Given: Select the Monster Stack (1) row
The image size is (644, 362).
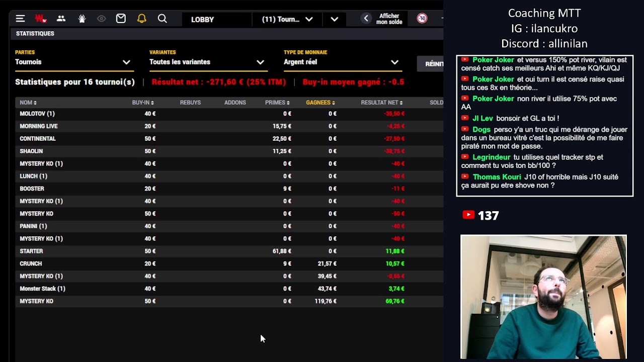Looking at the screenshot, I should click(229, 289).
